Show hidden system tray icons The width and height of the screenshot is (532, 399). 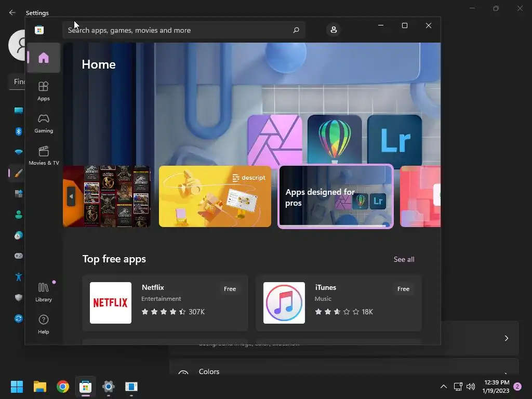pos(444,387)
